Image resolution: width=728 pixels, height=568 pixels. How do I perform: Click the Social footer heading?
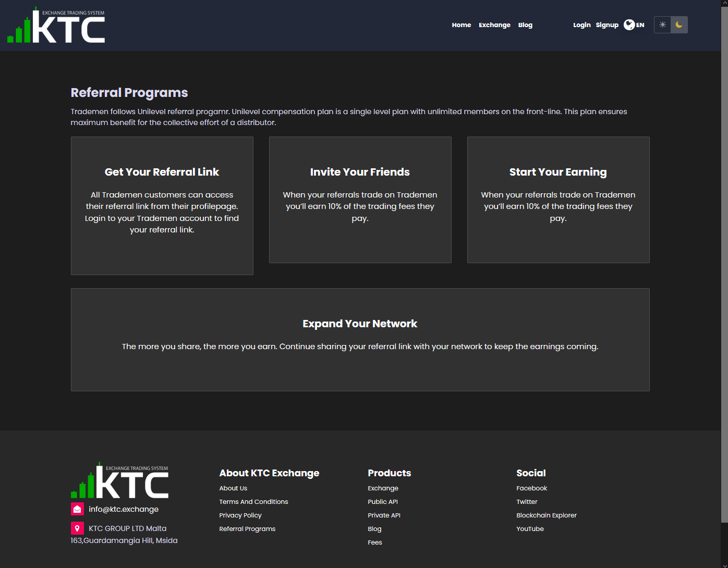click(531, 473)
